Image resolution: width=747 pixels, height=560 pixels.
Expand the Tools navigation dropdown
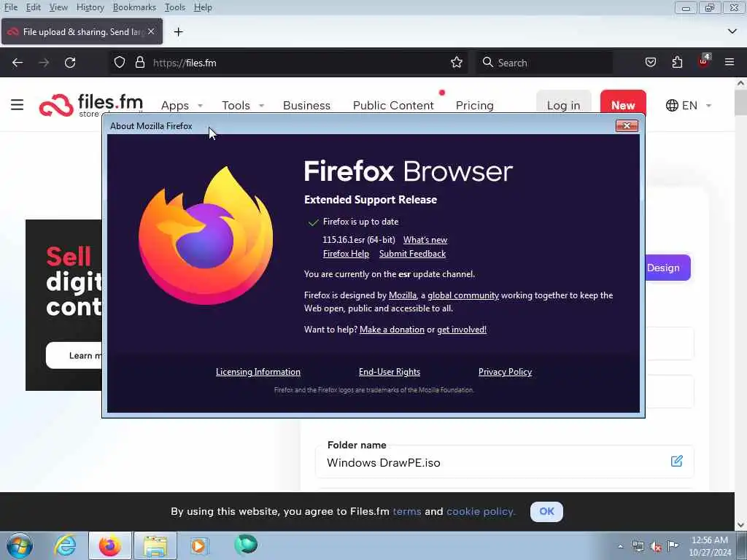coord(261,105)
